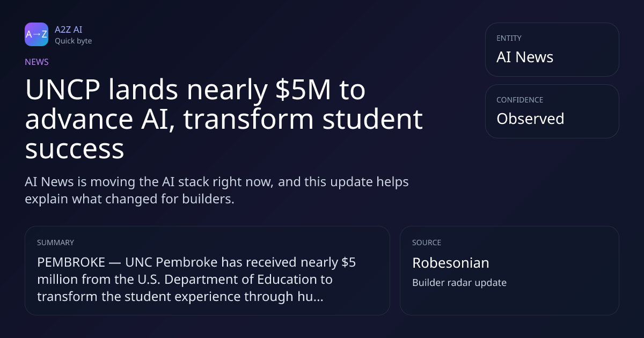
Task: Click the CONFIDENCE label text
Action: coord(519,100)
